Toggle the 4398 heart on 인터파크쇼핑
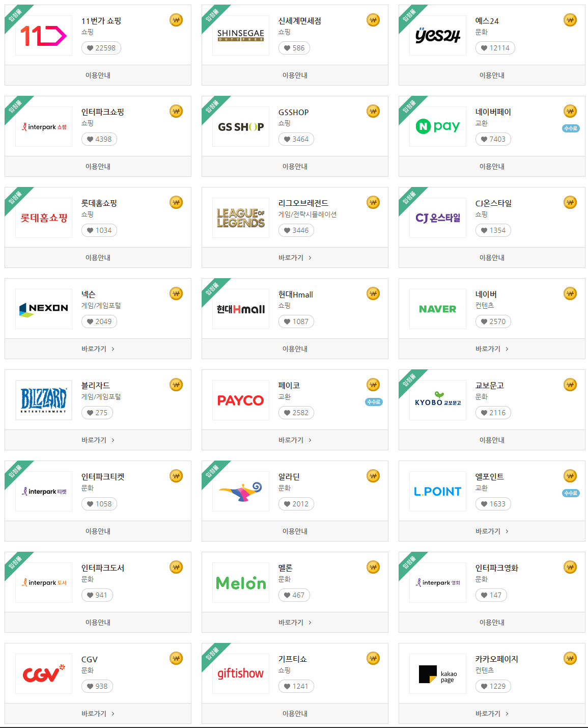 pos(99,139)
